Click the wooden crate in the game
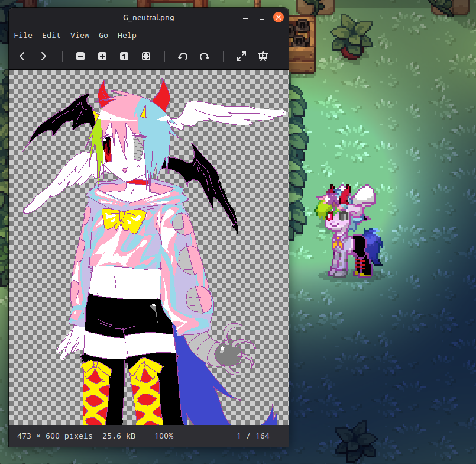The height and width of the screenshot is (464, 476). [x=302, y=44]
